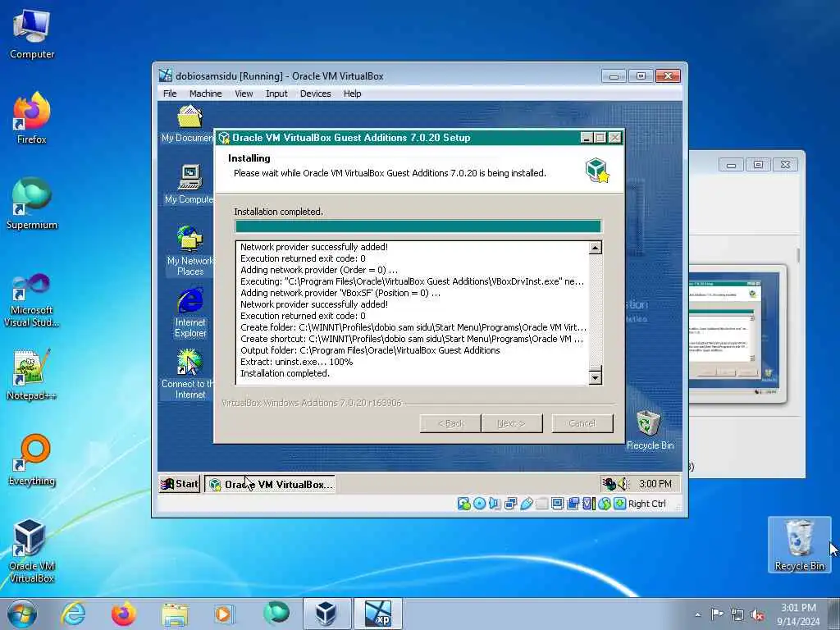Click the Oracle VM VirtualBox guest taskbar button
Viewport: 840px width, 630px height.
pyautogui.click(x=270, y=484)
